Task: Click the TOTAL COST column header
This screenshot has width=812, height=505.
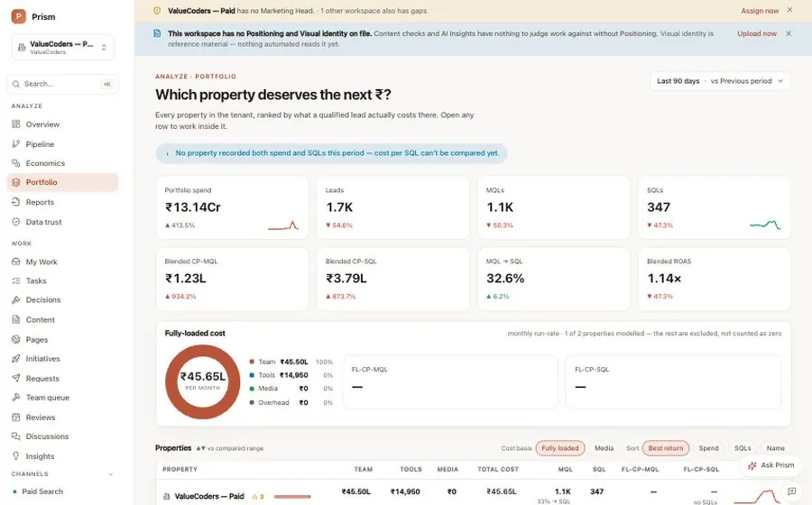Action: tap(498, 469)
